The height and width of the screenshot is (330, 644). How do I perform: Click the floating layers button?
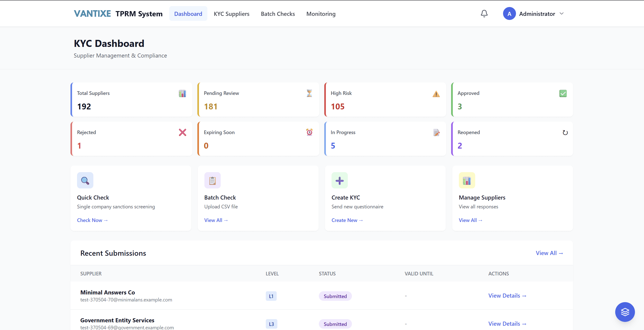click(625, 312)
